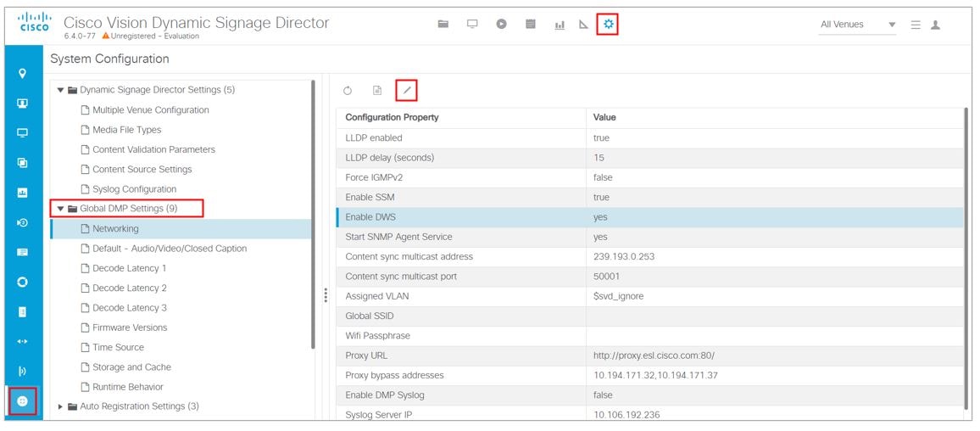Open Media File Types
The width and height of the screenshot is (980, 431).
tap(127, 130)
